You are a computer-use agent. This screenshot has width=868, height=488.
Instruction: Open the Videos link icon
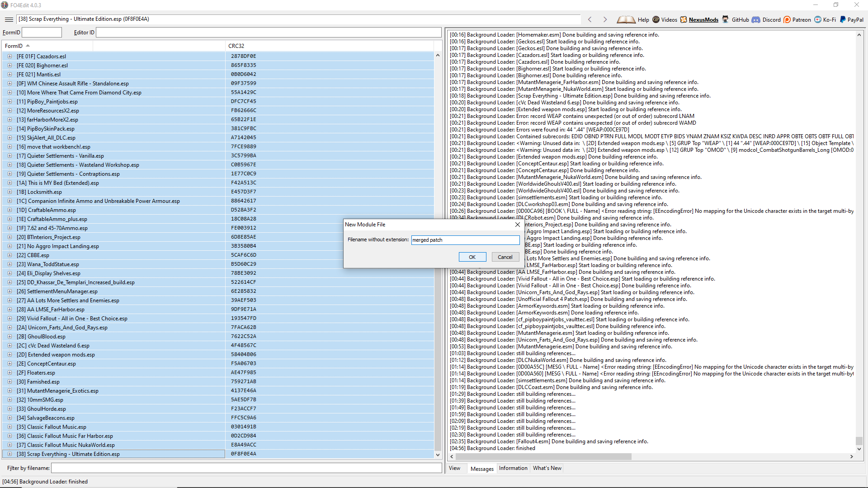[x=656, y=19]
